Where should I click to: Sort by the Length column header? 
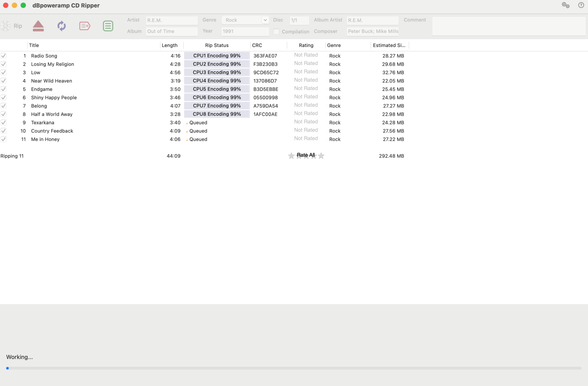coord(172,45)
